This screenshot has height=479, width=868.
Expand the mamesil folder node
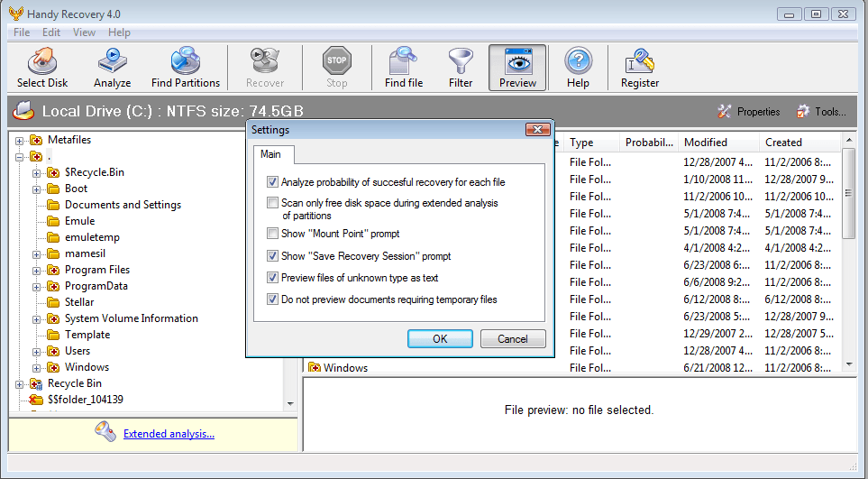point(37,254)
